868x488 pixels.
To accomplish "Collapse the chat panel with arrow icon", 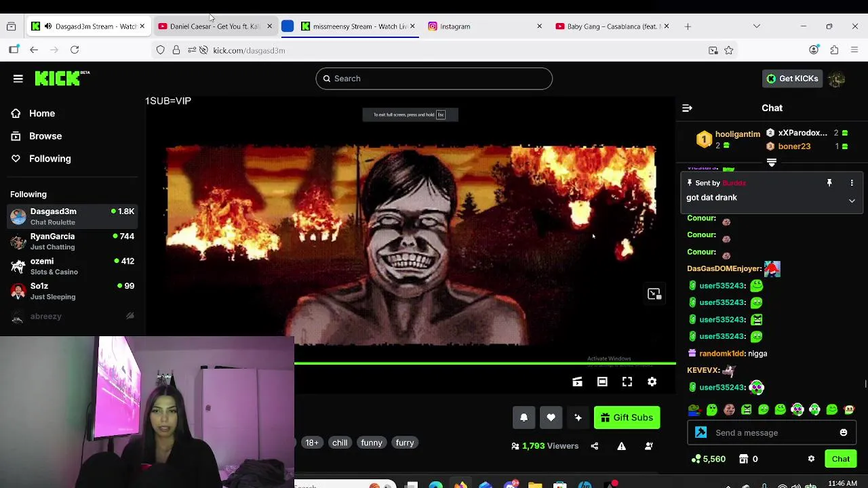I will [687, 108].
